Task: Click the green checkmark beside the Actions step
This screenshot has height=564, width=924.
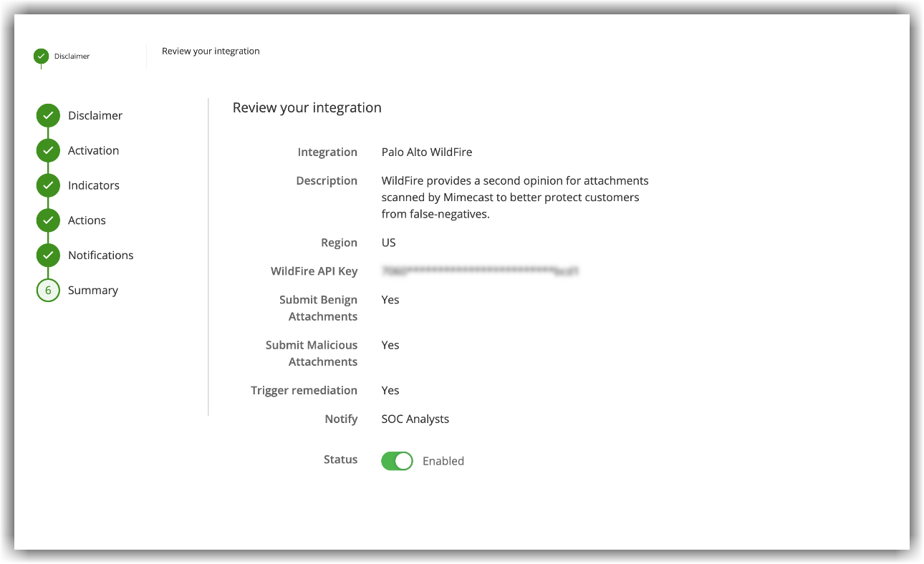Action: [48, 220]
